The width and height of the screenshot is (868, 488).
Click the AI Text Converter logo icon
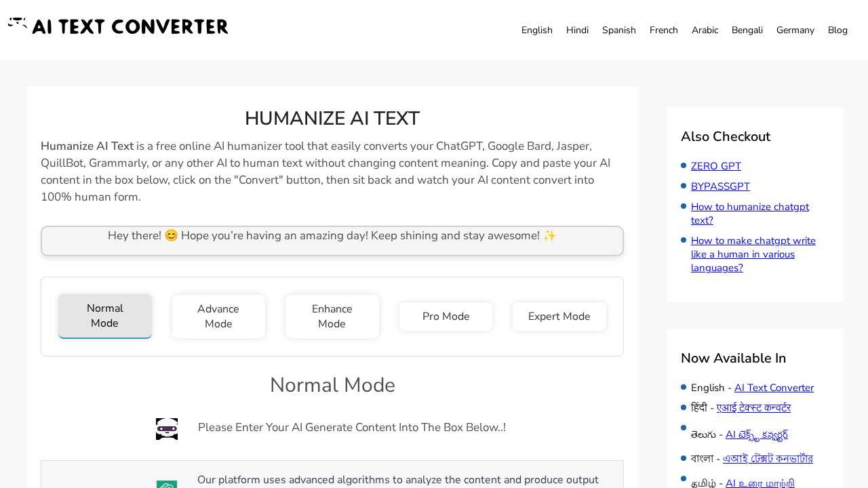(17, 22)
